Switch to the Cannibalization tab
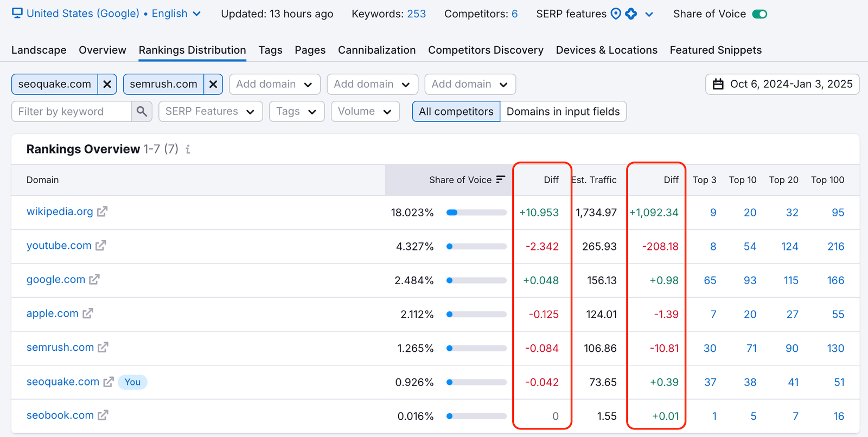The height and width of the screenshot is (437, 868). [x=376, y=50]
